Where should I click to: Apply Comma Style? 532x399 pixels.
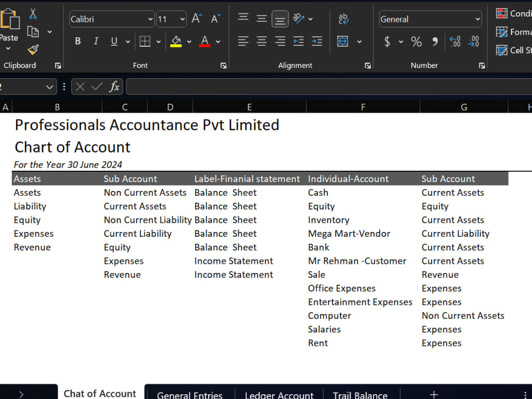pyautogui.click(x=435, y=41)
